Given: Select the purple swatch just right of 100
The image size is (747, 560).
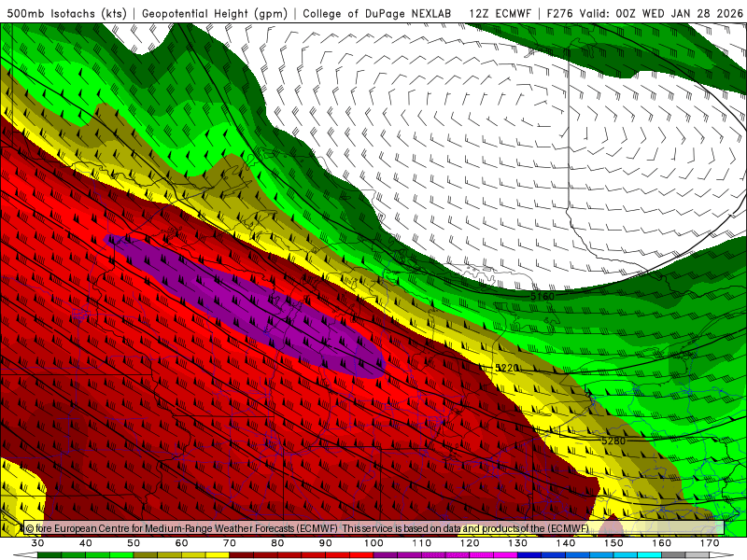Looking at the screenshot, I should (x=386, y=555).
